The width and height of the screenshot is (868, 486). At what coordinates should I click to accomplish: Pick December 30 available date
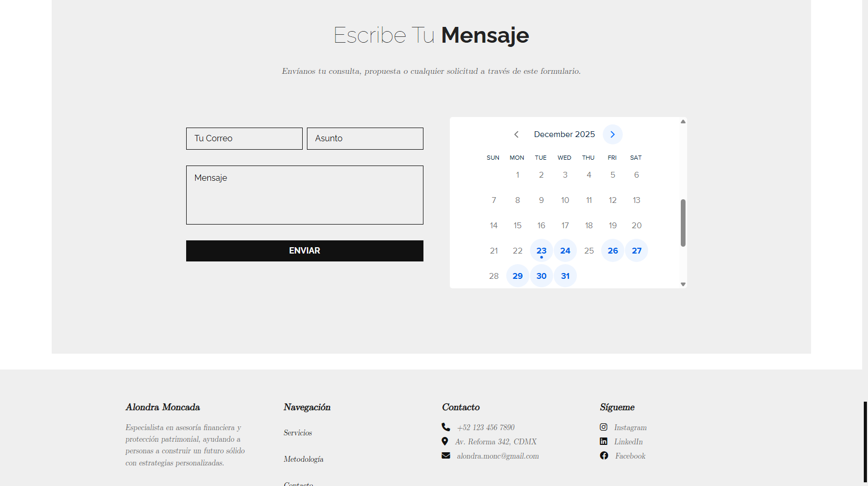point(541,276)
